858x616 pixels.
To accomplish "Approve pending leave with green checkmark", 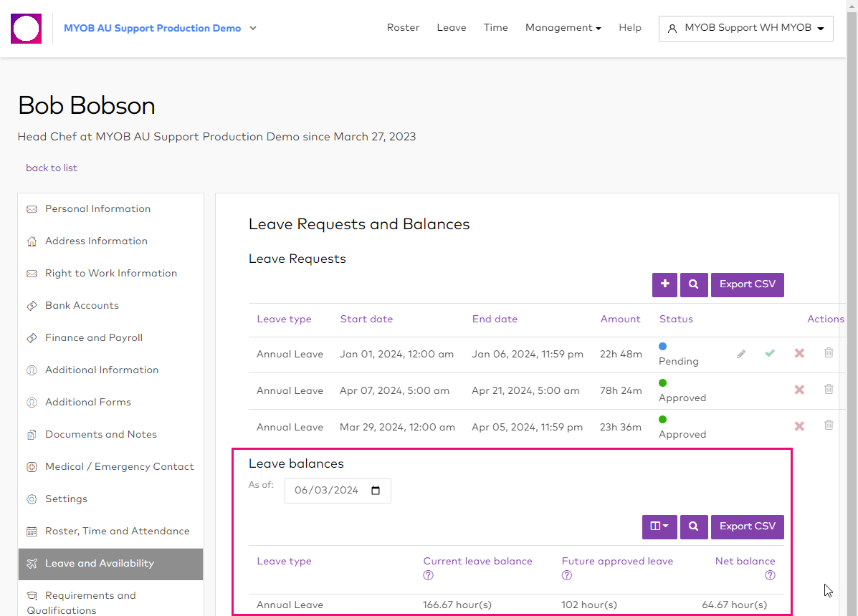I will [x=770, y=353].
